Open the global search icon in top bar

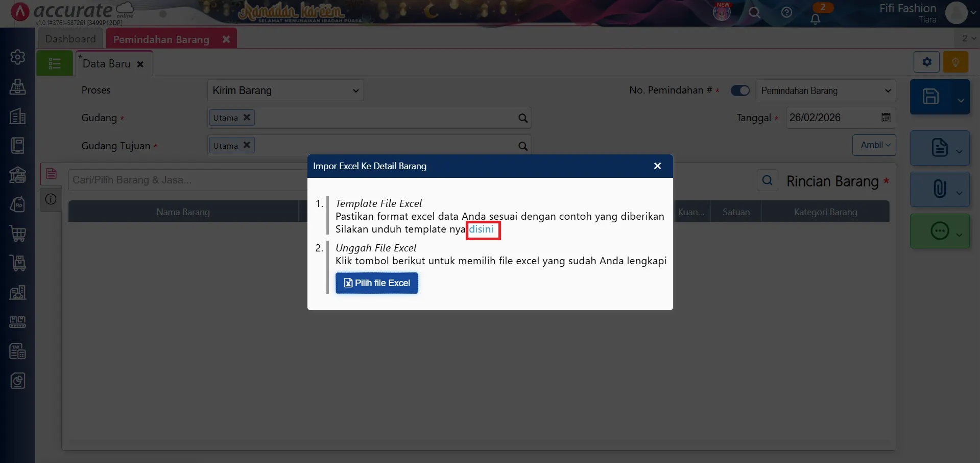(x=755, y=13)
